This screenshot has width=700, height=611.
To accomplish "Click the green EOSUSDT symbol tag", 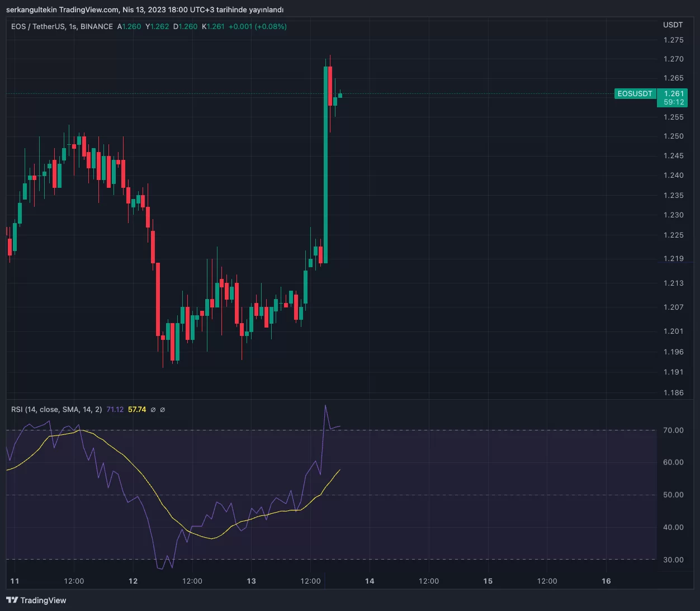I will [x=635, y=94].
